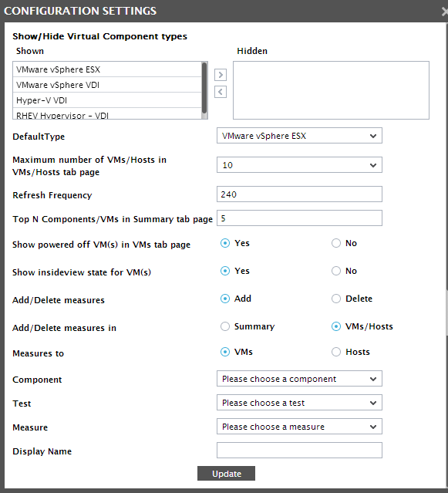Select No for show insideview state
448x493 pixels.
[336, 271]
